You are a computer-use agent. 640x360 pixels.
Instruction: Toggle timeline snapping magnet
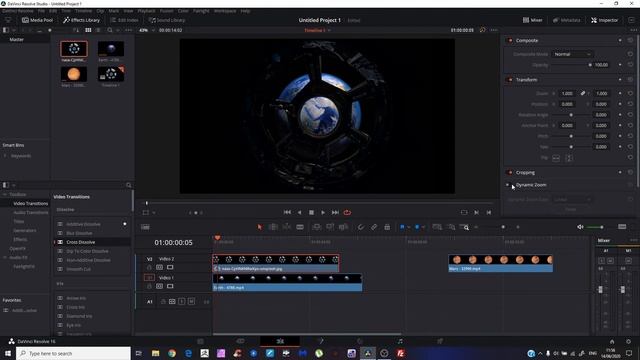pos(361,227)
